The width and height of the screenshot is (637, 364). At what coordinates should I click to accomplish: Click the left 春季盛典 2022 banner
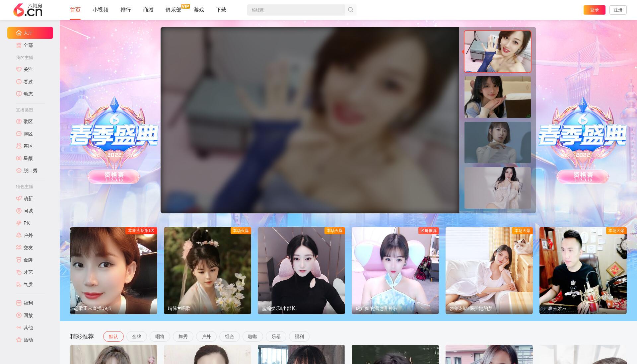coord(114,140)
